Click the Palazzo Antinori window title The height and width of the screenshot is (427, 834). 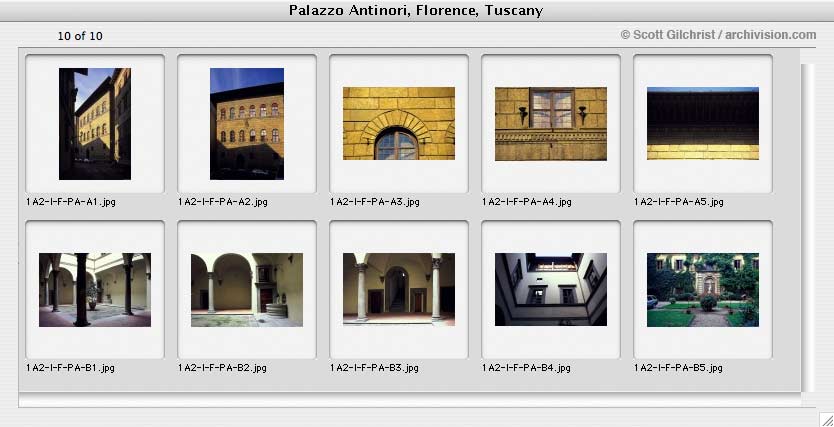coord(416,10)
